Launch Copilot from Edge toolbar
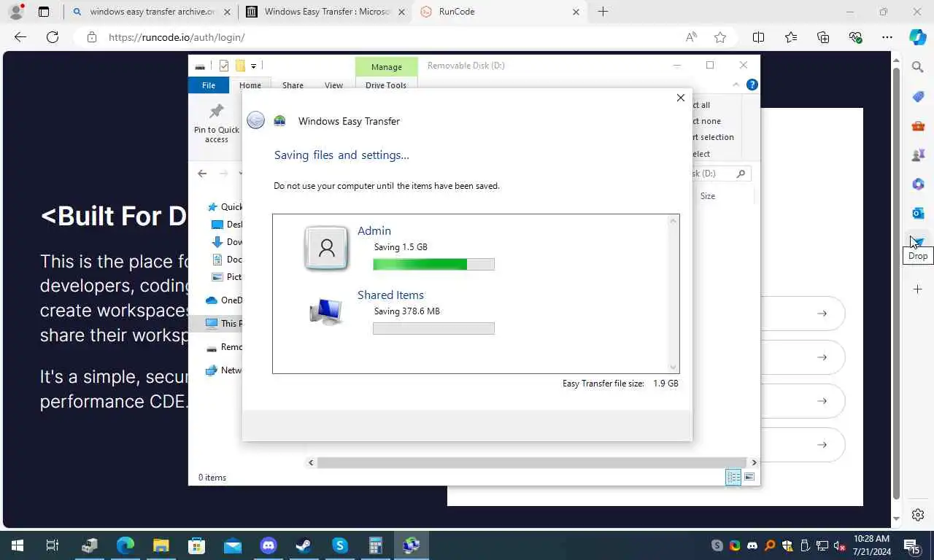This screenshot has height=560, width=934. pos(917,37)
